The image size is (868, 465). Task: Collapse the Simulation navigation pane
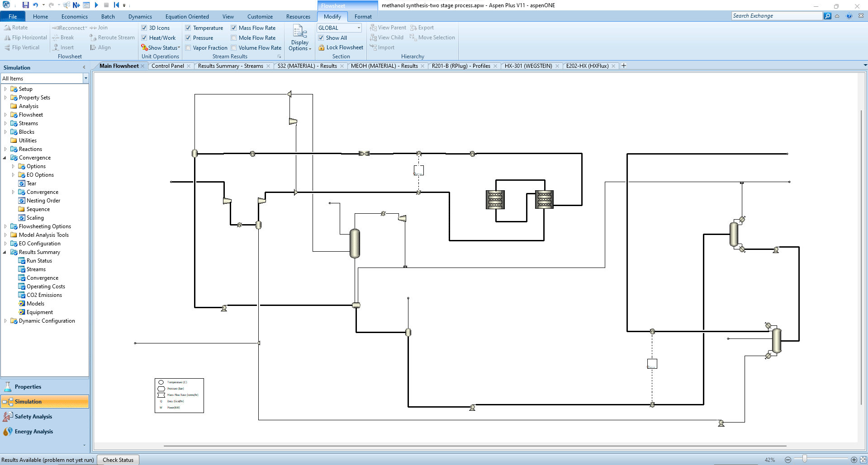pyautogui.click(x=84, y=67)
